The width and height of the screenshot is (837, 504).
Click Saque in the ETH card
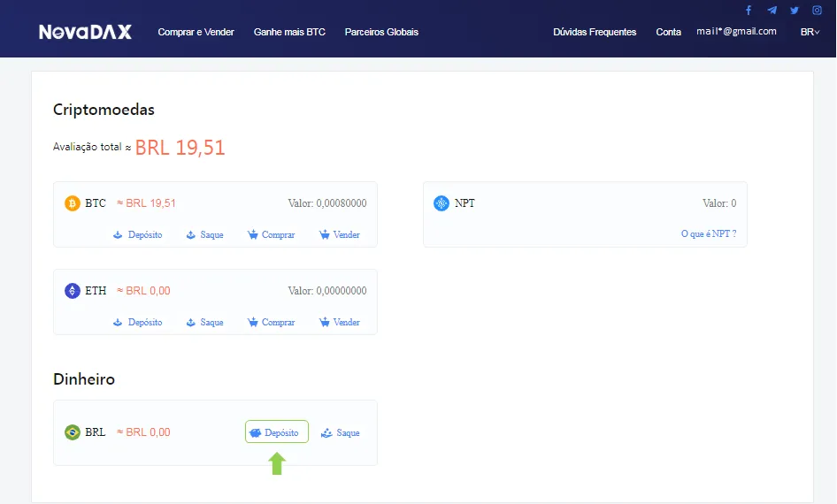(204, 322)
